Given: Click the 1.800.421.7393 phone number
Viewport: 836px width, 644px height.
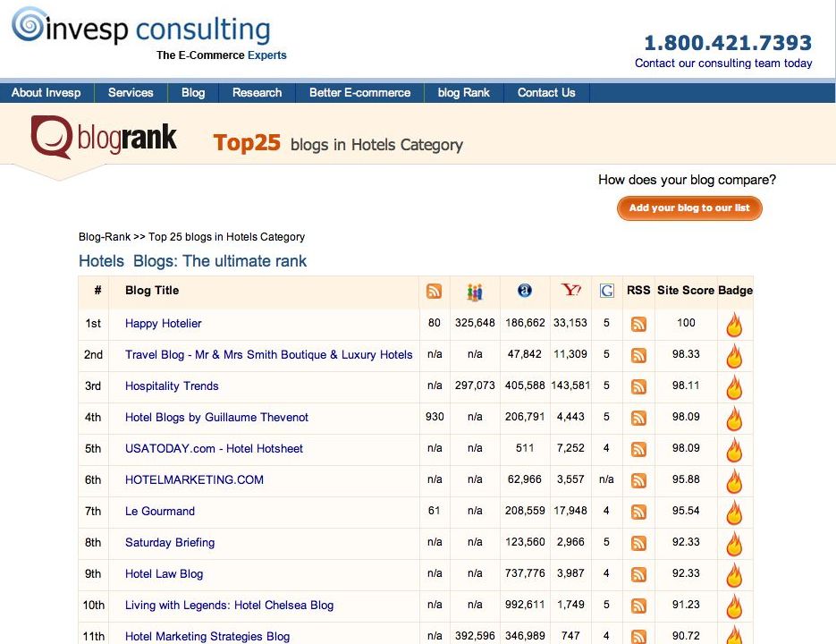Looking at the screenshot, I should (x=729, y=43).
